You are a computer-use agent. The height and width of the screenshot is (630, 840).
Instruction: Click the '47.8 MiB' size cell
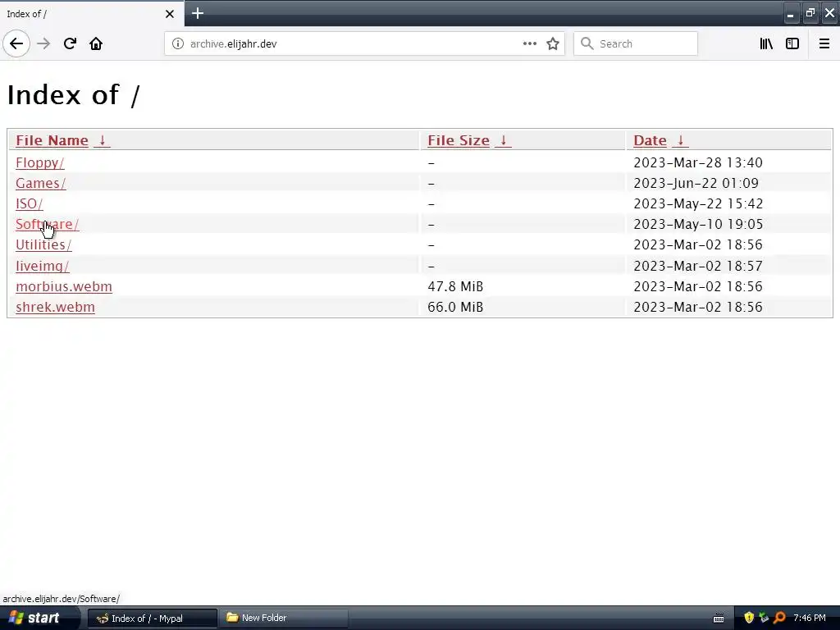455,286
